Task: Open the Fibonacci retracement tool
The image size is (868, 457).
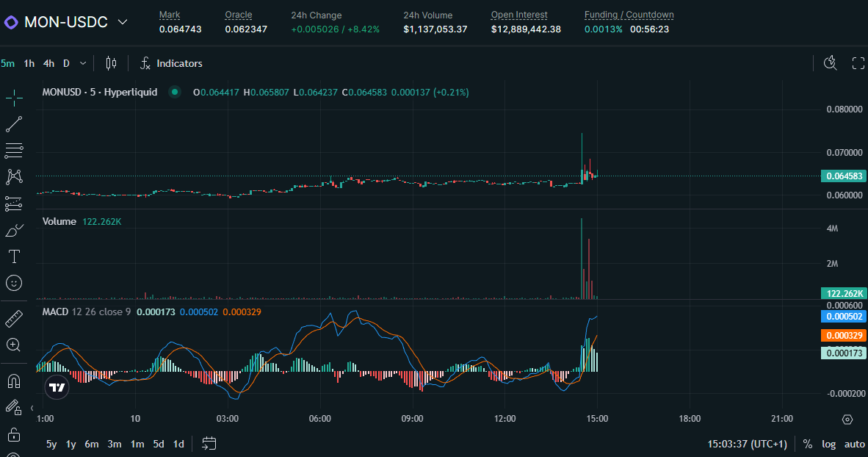Action: click(x=14, y=150)
